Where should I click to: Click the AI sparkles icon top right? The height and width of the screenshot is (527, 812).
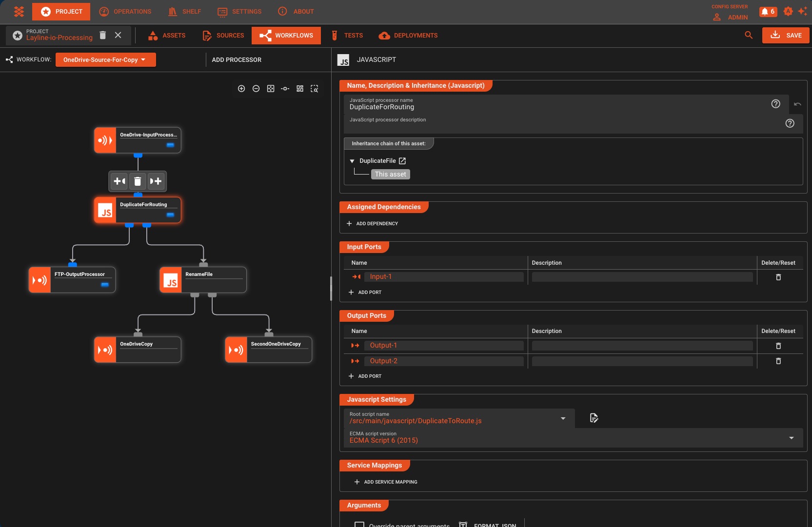(803, 11)
